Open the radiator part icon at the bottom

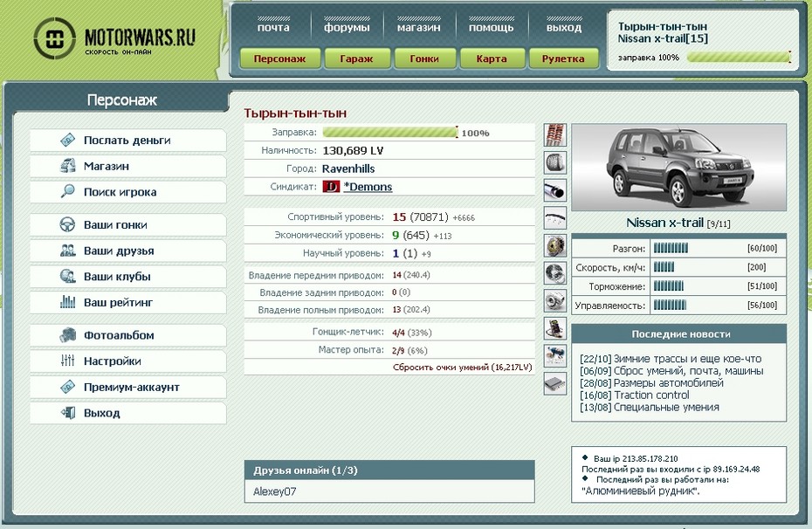coord(554,384)
